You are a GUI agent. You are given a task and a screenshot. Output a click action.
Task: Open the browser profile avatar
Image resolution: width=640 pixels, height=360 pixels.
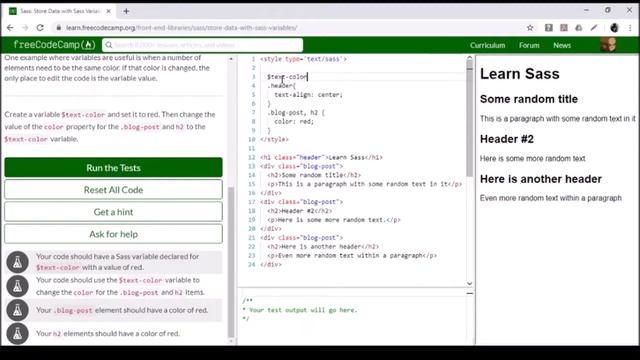pos(614,28)
